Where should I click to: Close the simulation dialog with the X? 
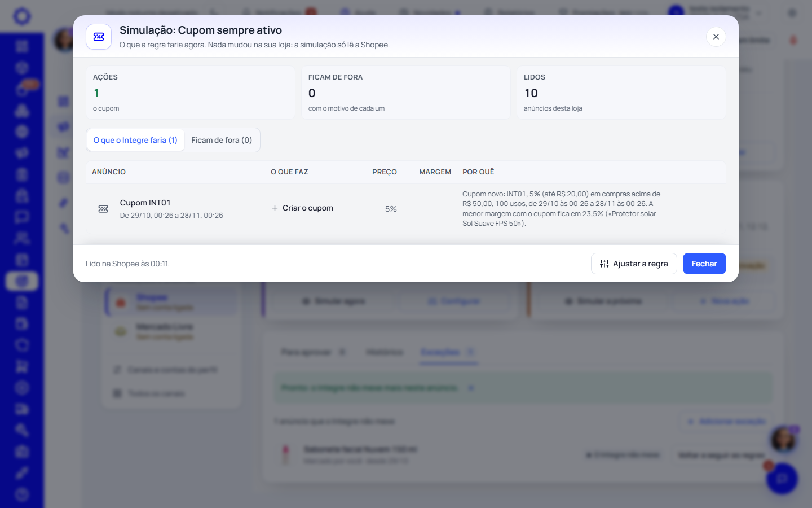pyautogui.click(x=716, y=37)
